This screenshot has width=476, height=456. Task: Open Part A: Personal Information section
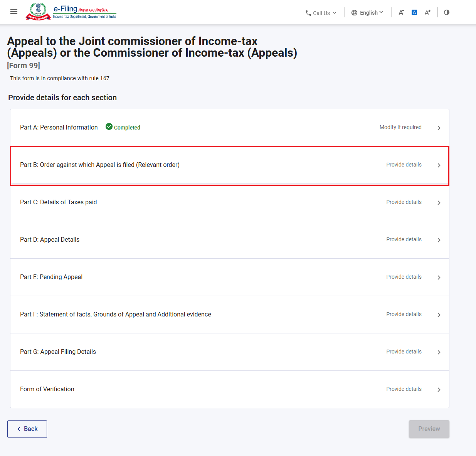pyautogui.click(x=230, y=128)
